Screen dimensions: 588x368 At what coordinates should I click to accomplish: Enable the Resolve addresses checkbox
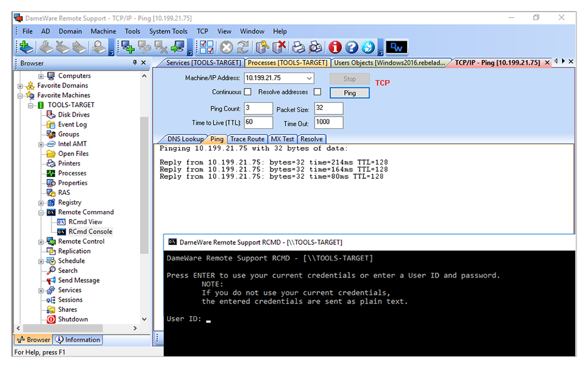[317, 91]
